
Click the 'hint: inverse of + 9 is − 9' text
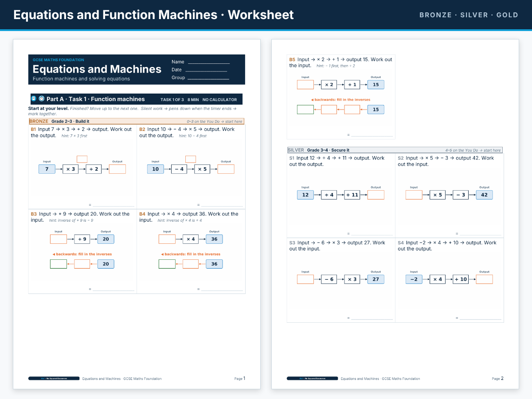click(x=71, y=220)
